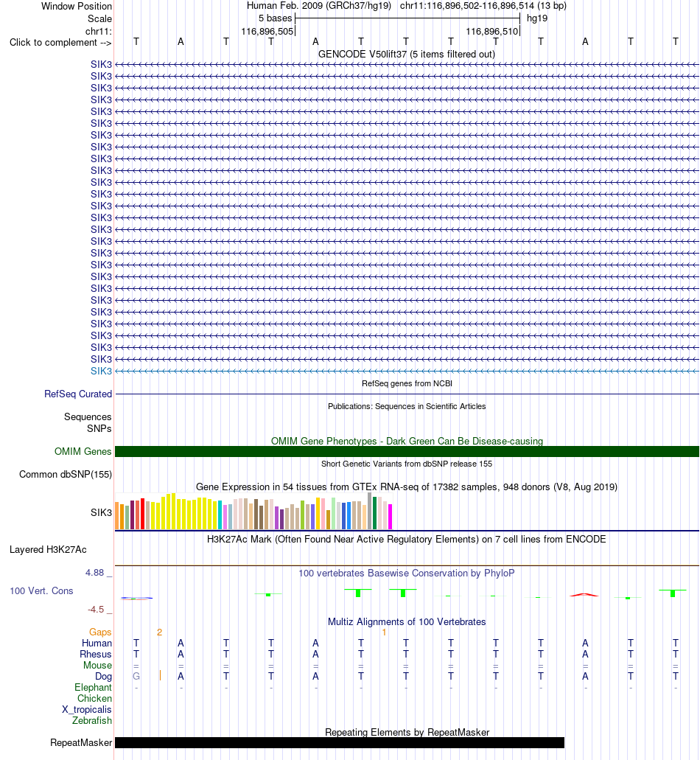Select the X_tropicalis species row label

click(x=87, y=710)
